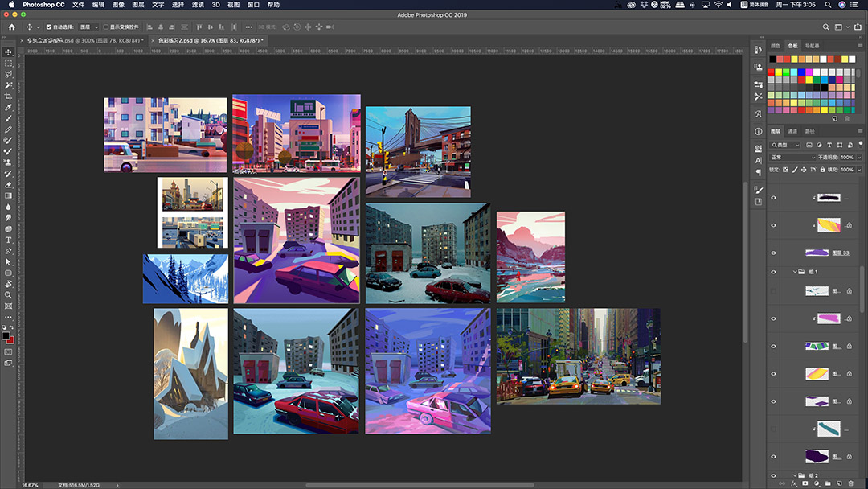Click the Home icon in options bar

pyautogui.click(x=11, y=27)
